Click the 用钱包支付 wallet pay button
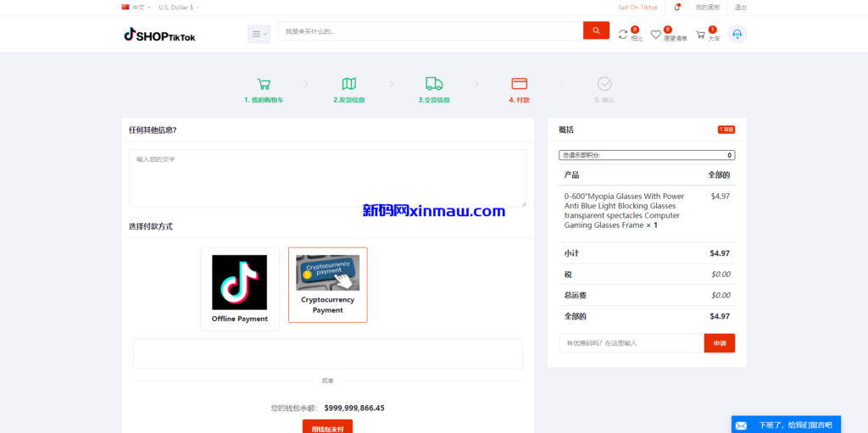Screen dimensions: 868x433 click(x=328, y=427)
